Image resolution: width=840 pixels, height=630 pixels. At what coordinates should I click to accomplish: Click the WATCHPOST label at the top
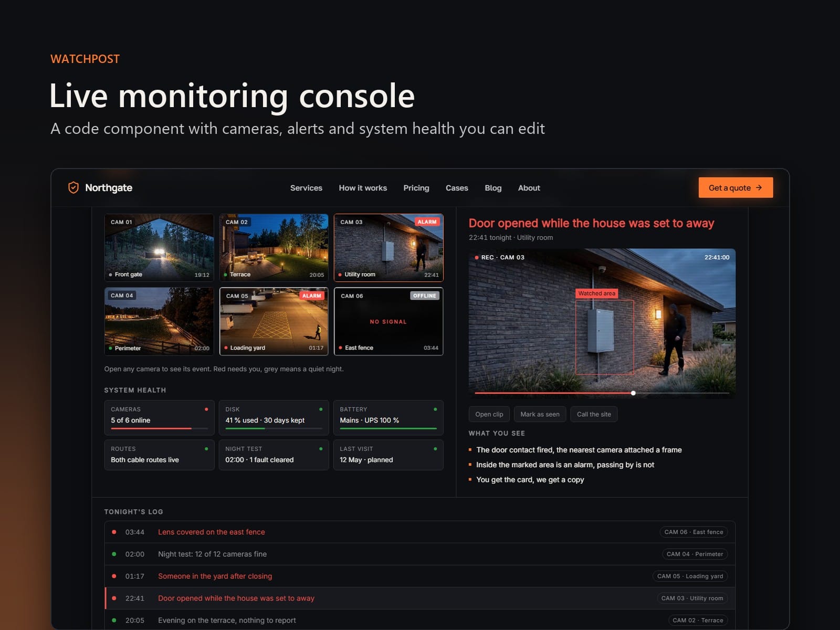(85, 59)
